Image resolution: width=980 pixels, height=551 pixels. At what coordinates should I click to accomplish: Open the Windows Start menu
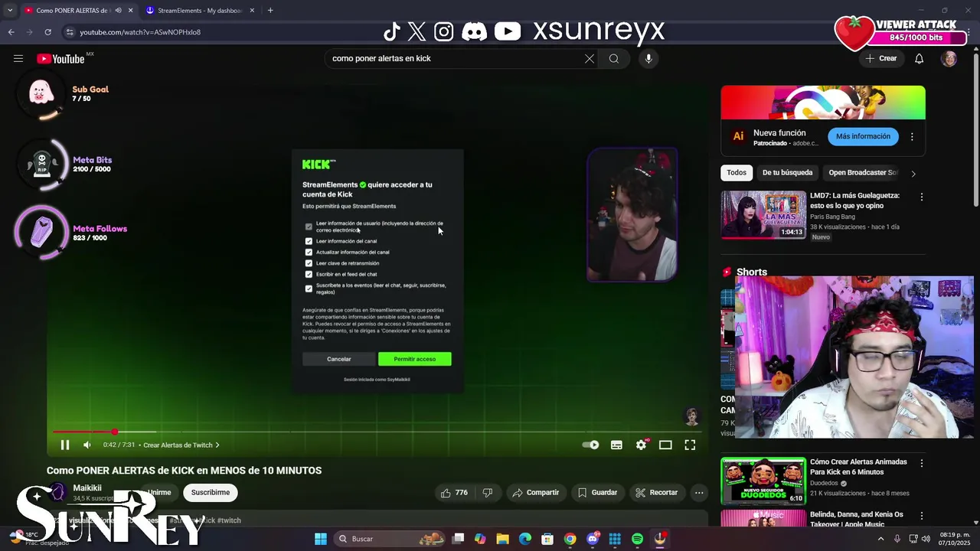321,539
